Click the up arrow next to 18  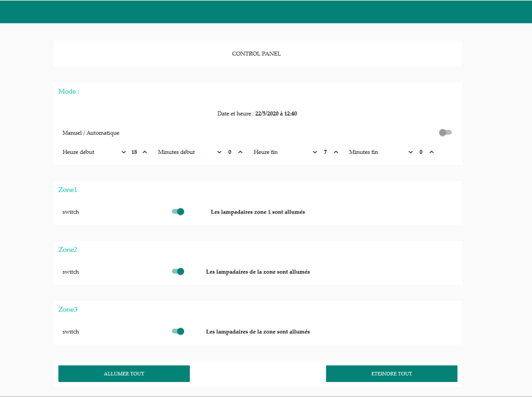144,152
